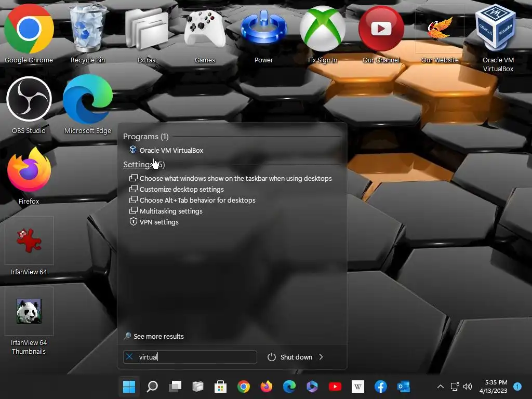This screenshot has height=399, width=532.
Task: Open YouTube taskbar icon
Action: tap(335, 387)
